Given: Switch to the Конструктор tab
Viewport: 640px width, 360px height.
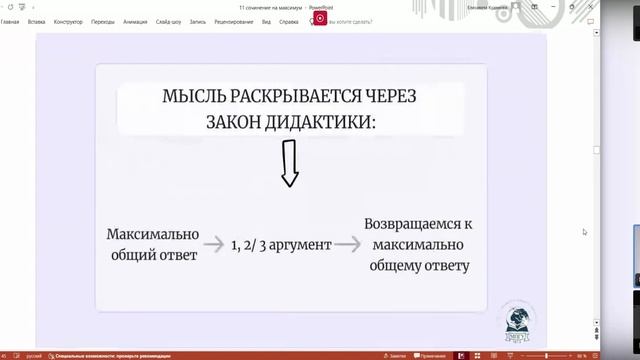Looking at the screenshot, I should [x=68, y=22].
